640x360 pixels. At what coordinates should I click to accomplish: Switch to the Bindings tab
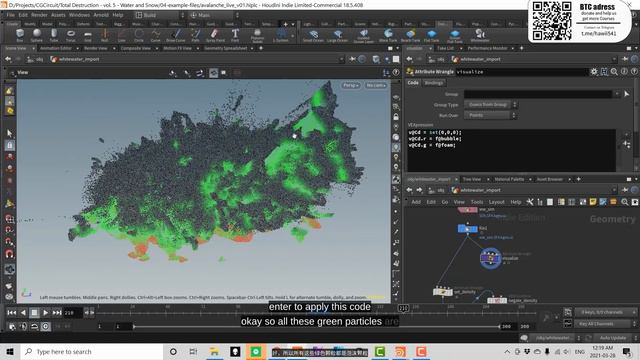tap(433, 83)
